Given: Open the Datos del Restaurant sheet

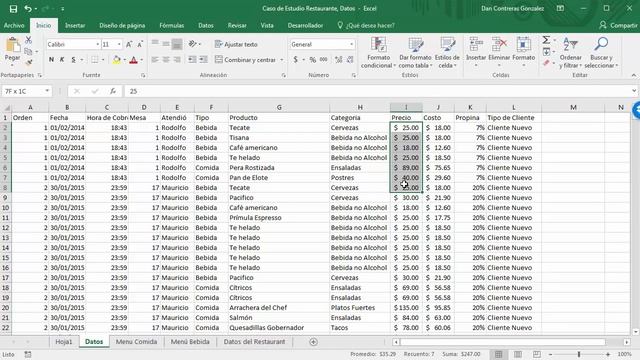Looking at the screenshot, I should tap(254, 342).
